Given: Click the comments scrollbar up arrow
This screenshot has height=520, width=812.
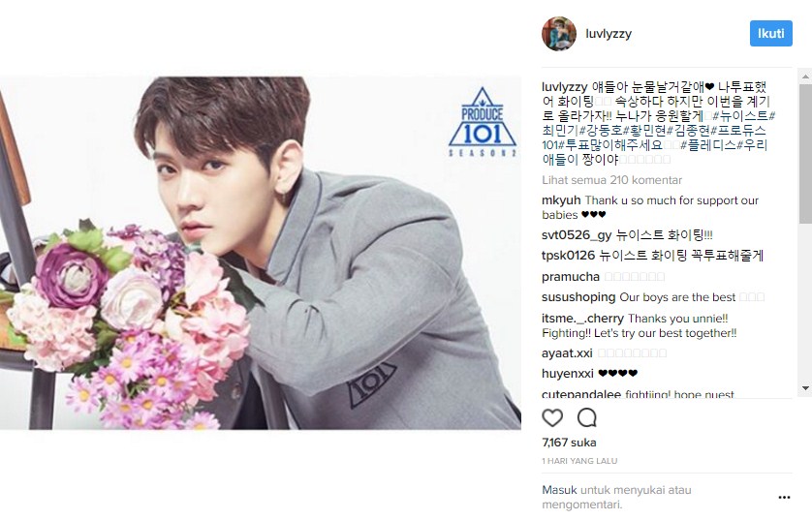Looking at the screenshot, I should tap(805, 76).
